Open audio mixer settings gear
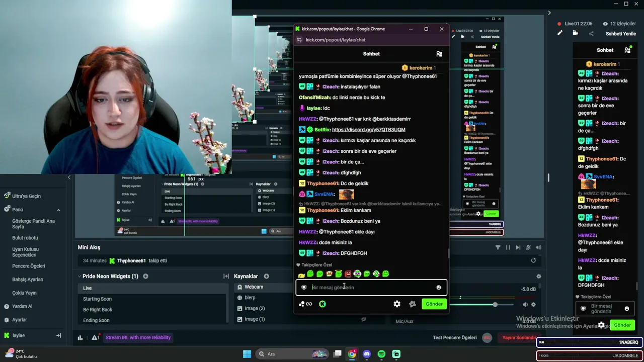 pyautogui.click(x=539, y=276)
